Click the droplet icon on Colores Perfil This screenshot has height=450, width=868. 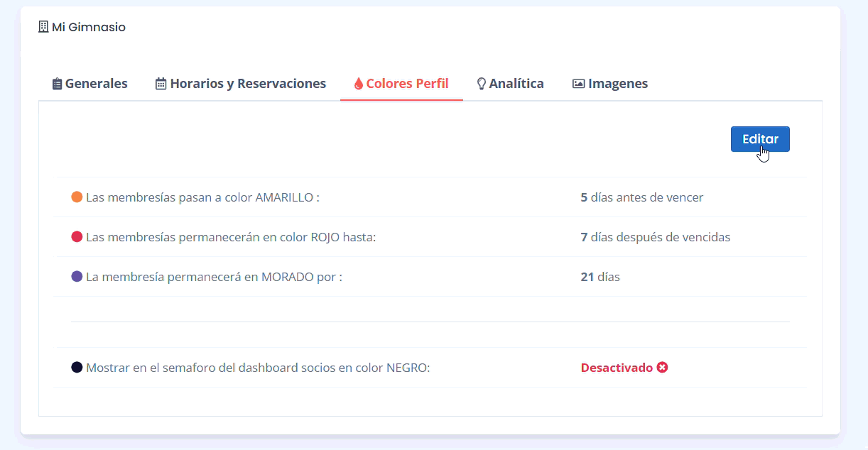(358, 84)
